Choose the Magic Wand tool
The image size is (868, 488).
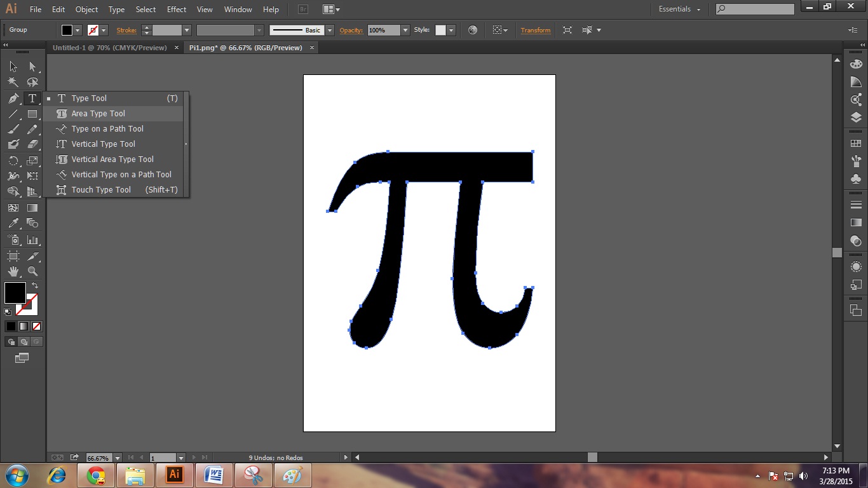(x=13, y=82)
